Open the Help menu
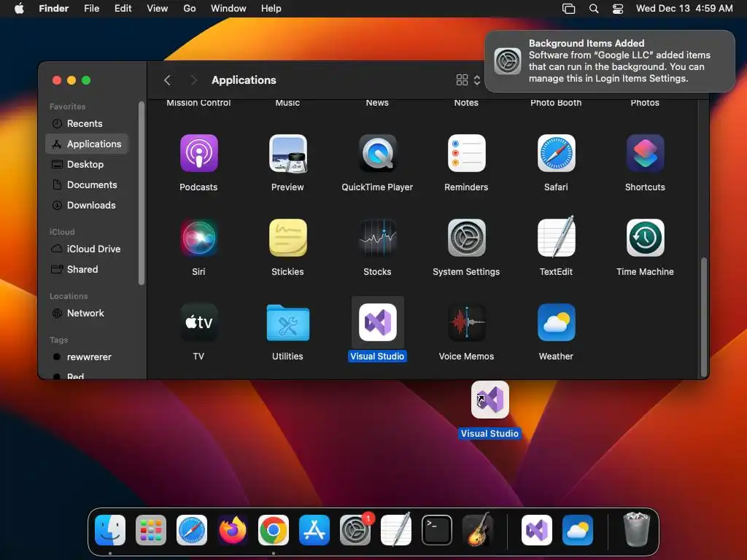Screen dimensions: 747x560 [271, 8]
